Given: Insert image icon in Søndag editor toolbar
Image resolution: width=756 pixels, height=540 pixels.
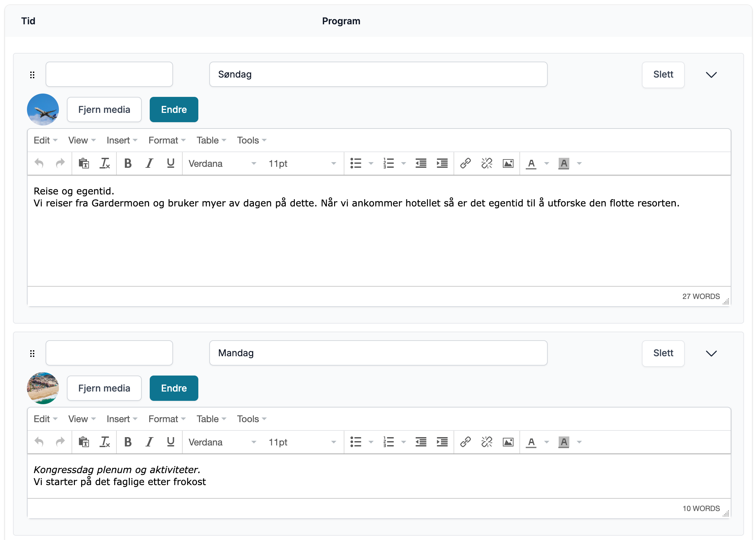Looking at the screenshot, I should [508, 163].
